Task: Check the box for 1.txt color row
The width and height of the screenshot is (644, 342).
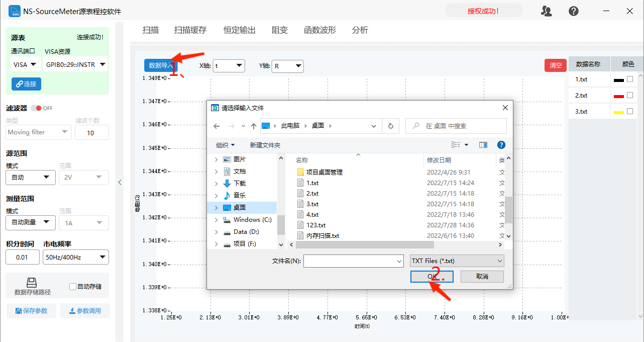Action: click(x=630, y=79)
